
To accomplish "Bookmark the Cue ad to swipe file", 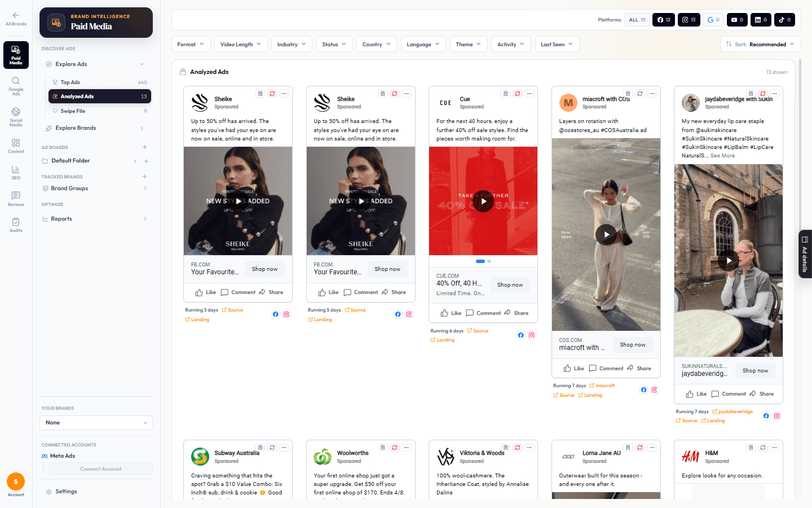I will tap(506, 94).
